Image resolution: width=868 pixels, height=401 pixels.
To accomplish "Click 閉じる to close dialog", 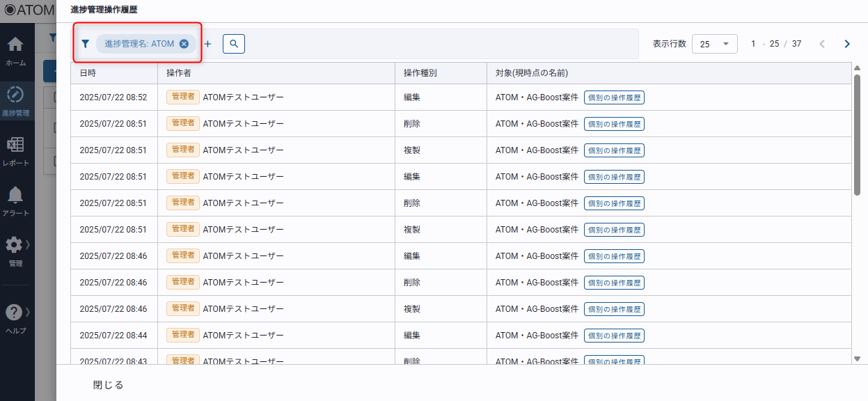I will pos(109,385).
